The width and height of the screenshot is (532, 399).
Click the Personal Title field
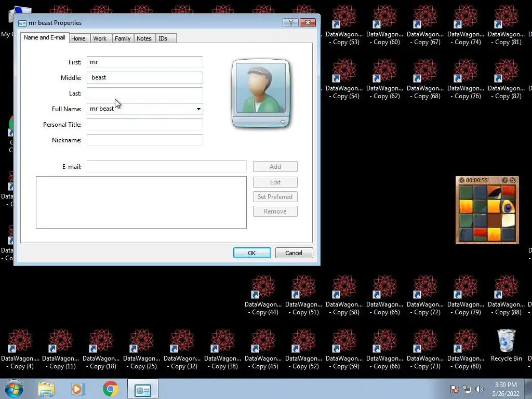(145, 125)
